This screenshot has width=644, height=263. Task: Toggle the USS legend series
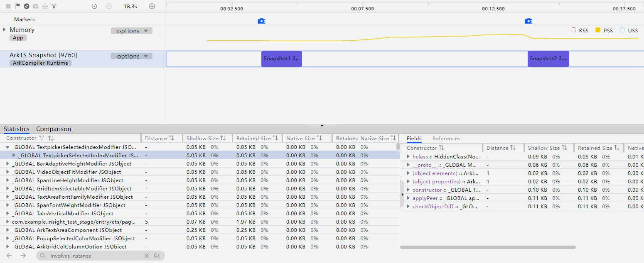click(x=629, y=30)
